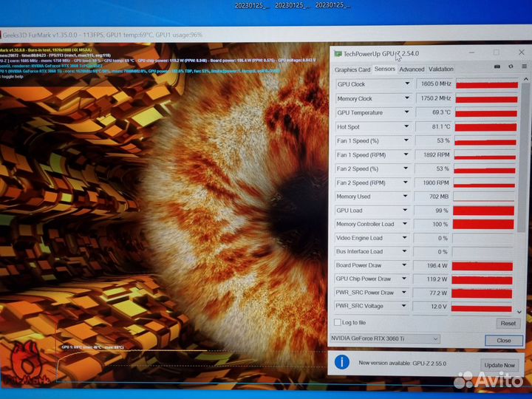Click the Board Power Draw graph bar
Screen dimensions: 532x399
click(x=482, y=266)
